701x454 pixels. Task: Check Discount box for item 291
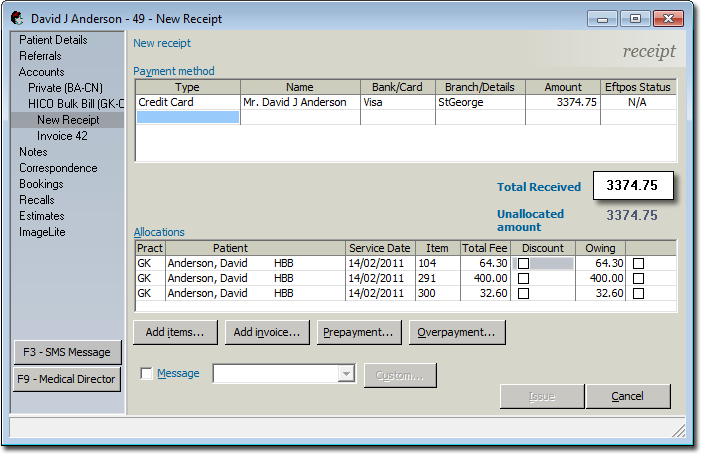click(523, 278)
